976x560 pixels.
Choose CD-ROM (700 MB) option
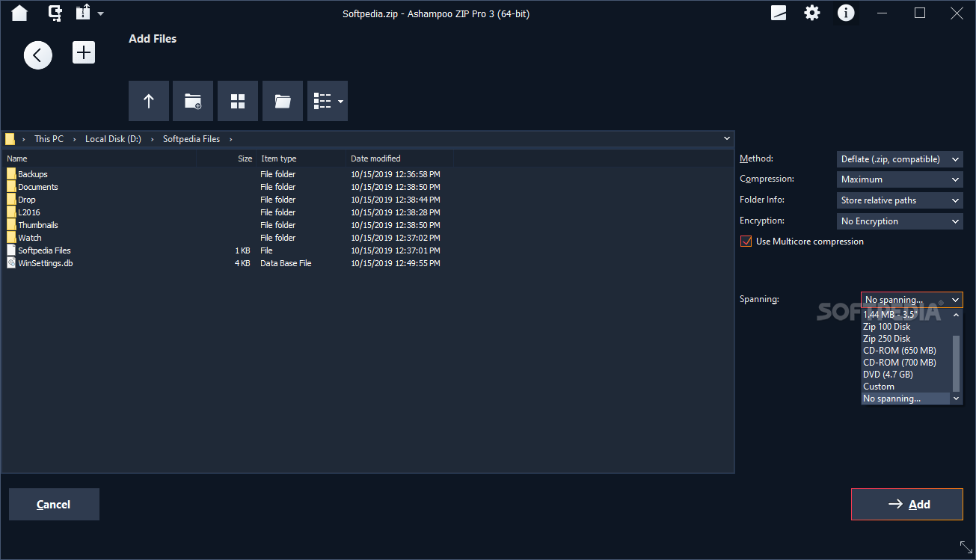pyautogui.click(x=906, y=363)
